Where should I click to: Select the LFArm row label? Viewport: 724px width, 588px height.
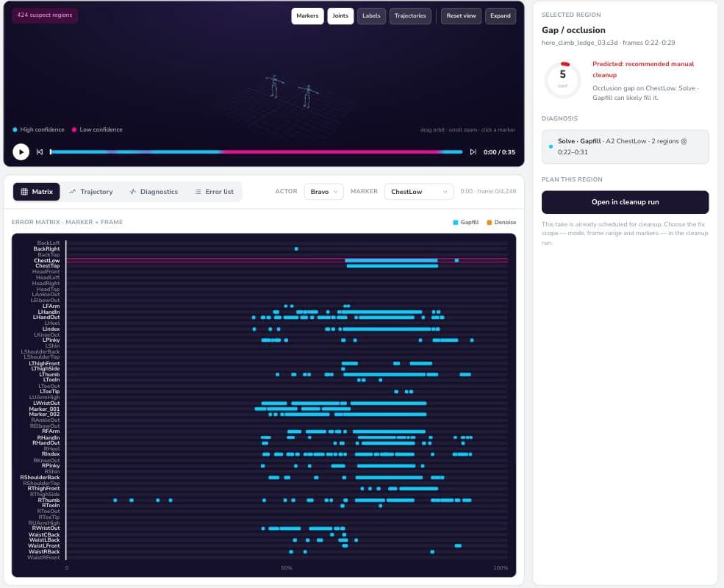[x=51, y=306]
